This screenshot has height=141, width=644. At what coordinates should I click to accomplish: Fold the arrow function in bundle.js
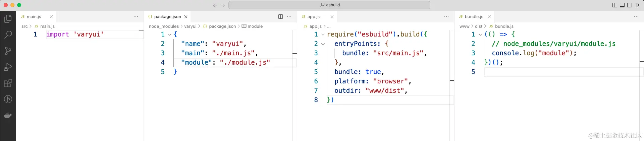tap(480, 34)
